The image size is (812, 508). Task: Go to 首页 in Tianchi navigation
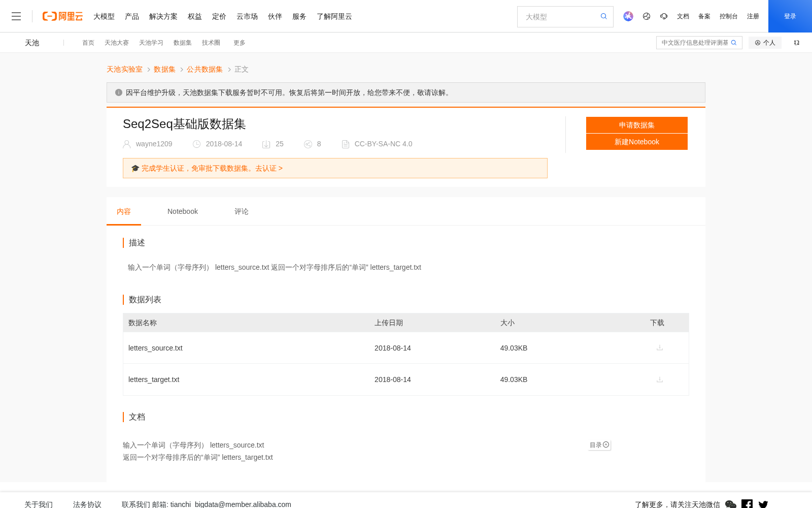(x=88, y=43)
